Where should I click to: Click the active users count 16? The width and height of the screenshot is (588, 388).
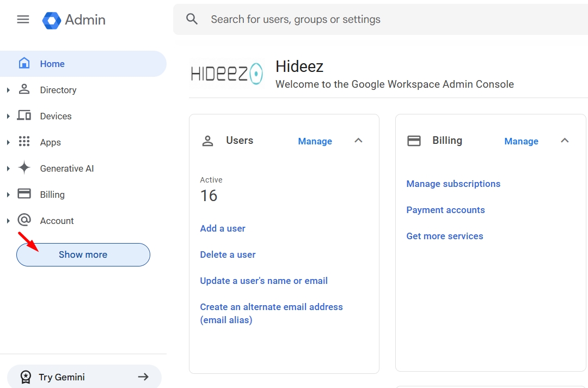coord(209,196)
